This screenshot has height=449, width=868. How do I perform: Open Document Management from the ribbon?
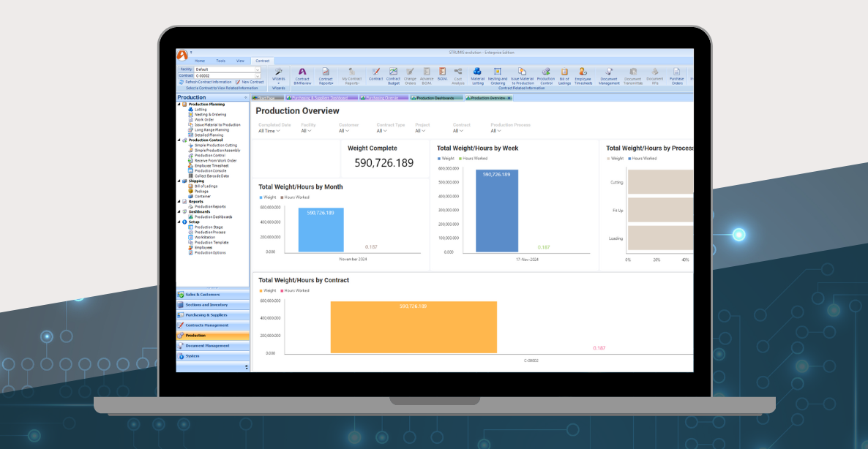click(609, 75)
